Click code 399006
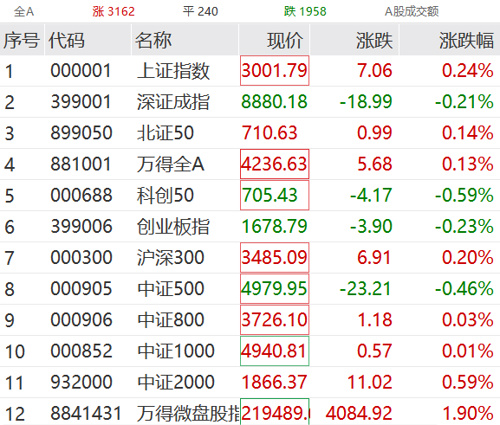Image resolution: width=500 pixels, height=425 pixels. [x=81, y=227]
